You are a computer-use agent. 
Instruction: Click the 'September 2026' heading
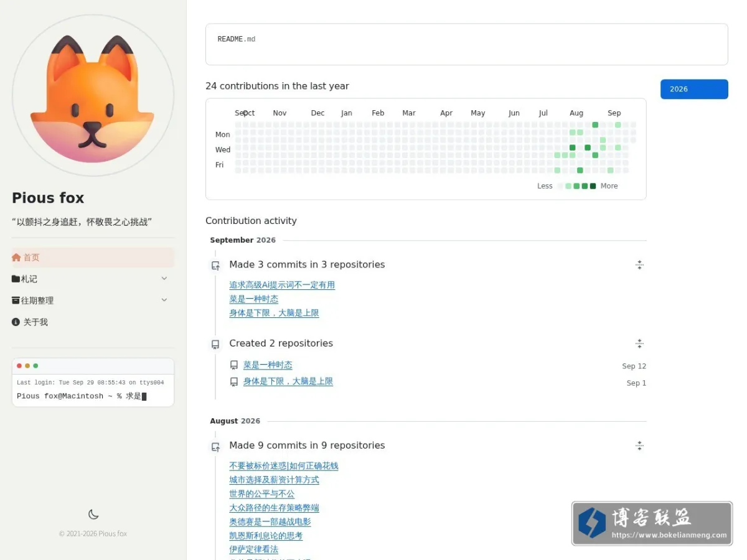(243, 240)
